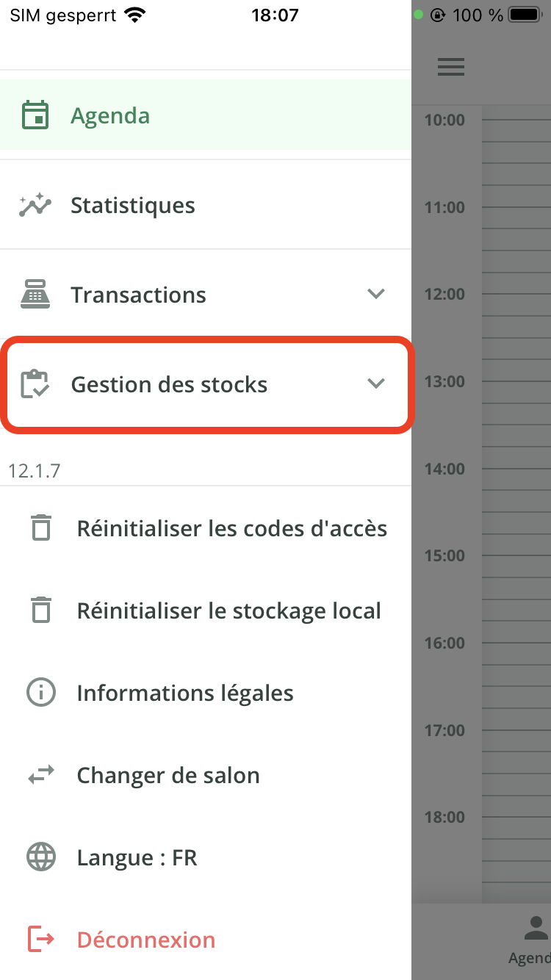This screenshot has width=551, height=980.
Task: Tap the Statistiques chart icon
Action: [35, 205]
